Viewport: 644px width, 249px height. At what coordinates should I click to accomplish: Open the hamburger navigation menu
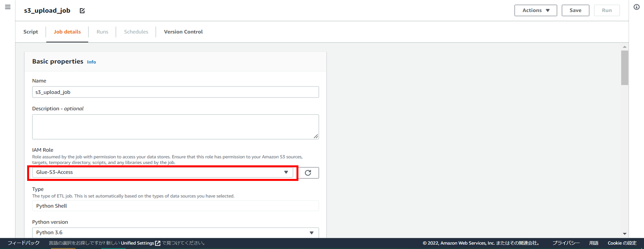(8, 7)
